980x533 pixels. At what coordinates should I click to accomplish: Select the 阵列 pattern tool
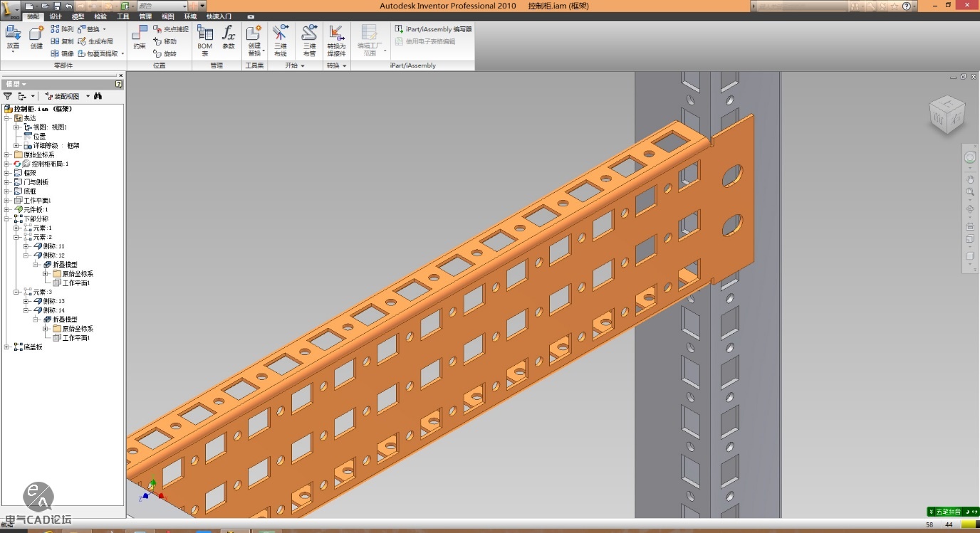[x=62, y=29]
